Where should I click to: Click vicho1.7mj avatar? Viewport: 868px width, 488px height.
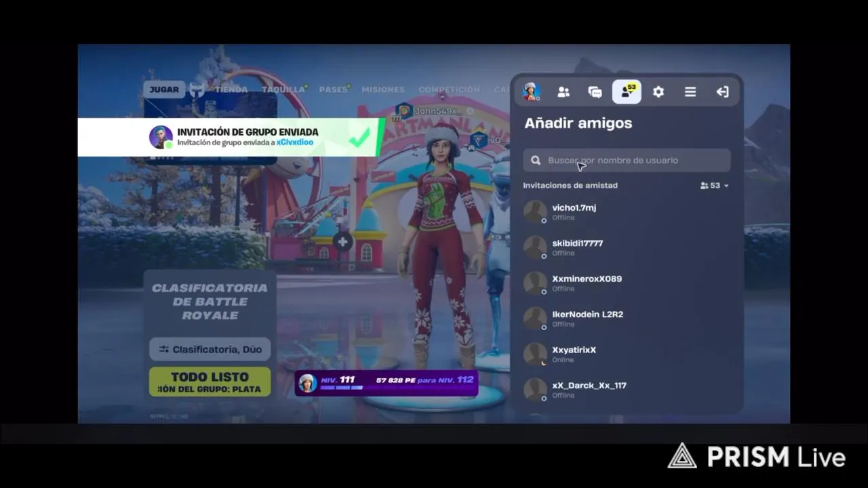535,211
